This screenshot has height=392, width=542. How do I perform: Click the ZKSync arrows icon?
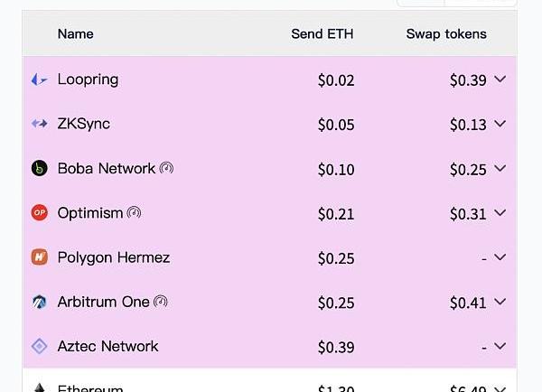pyautogui.click(x=39, y=124)
